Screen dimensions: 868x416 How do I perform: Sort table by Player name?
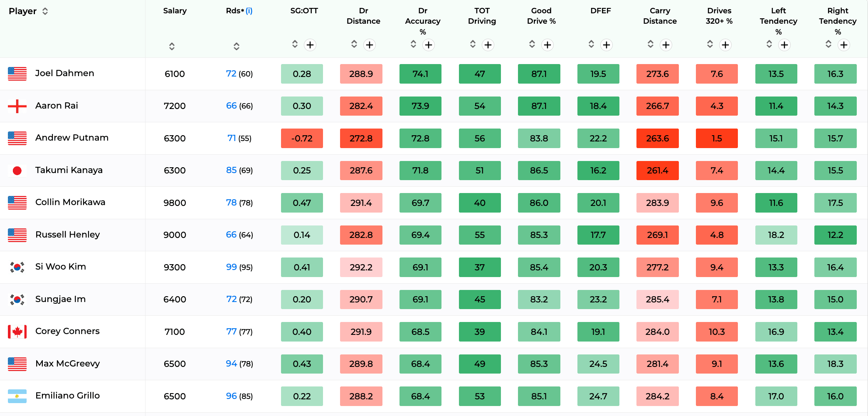coord(45,11)
